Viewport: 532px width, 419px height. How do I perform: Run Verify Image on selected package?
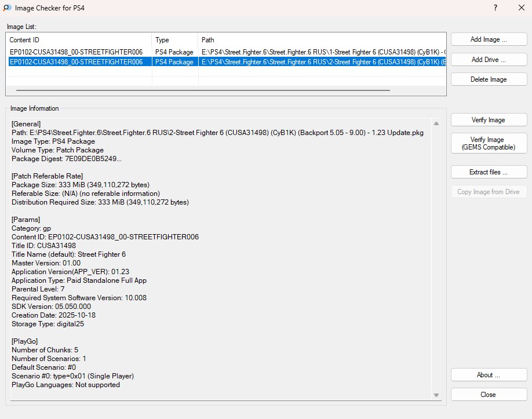click(489, 120)
